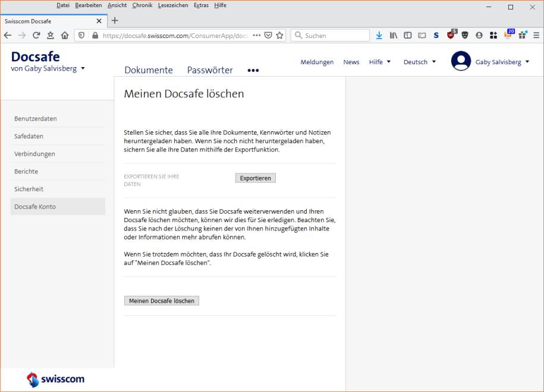The width and height of the screenshot is (544, 392).
Task: Switch to the Passwörter tab
Action: tap(210, 70)
